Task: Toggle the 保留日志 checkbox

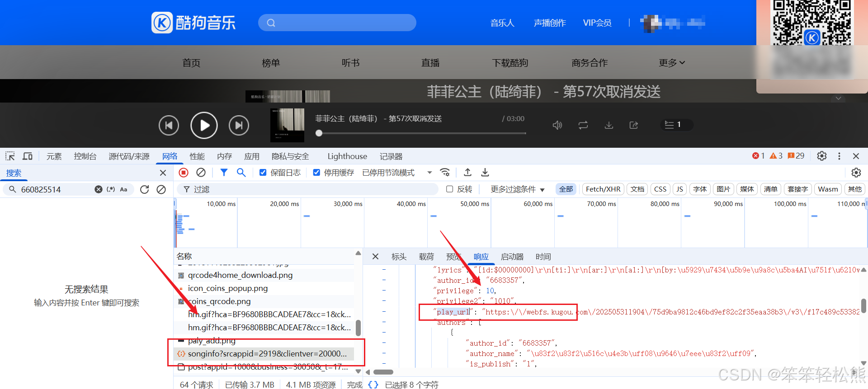Action: tap(263, 172)
